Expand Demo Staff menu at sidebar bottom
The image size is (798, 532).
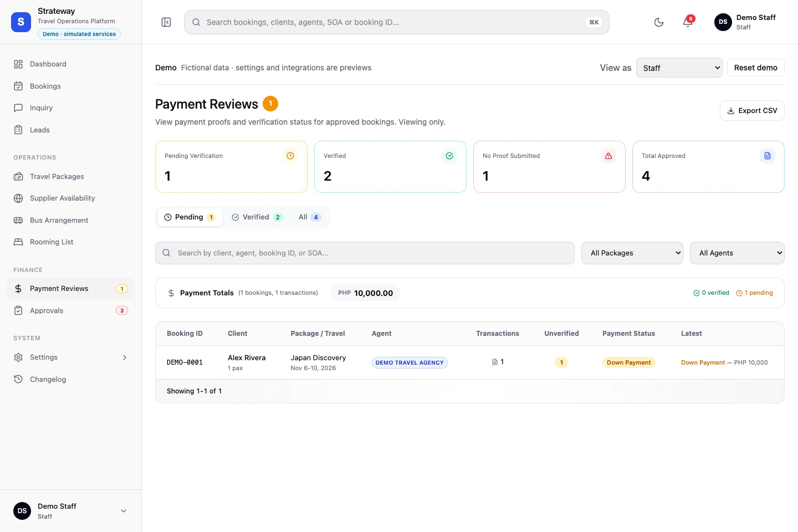[x=70, y=511]
